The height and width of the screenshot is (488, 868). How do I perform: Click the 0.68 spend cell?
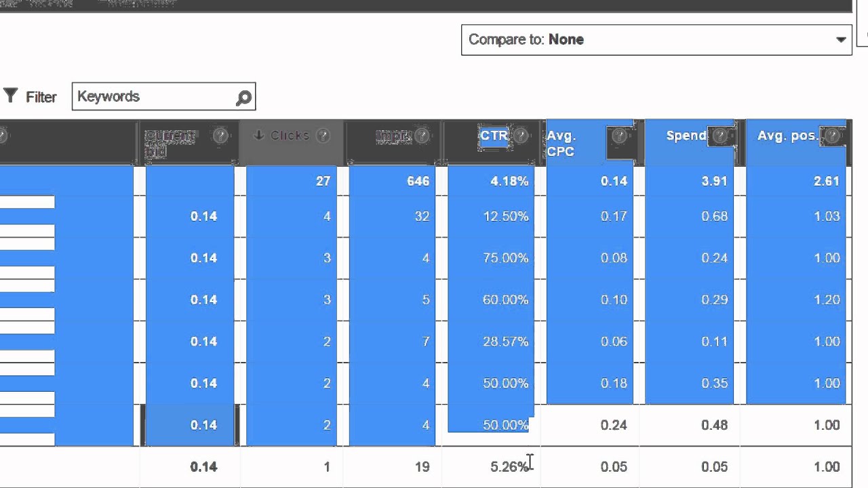point(714,216)
